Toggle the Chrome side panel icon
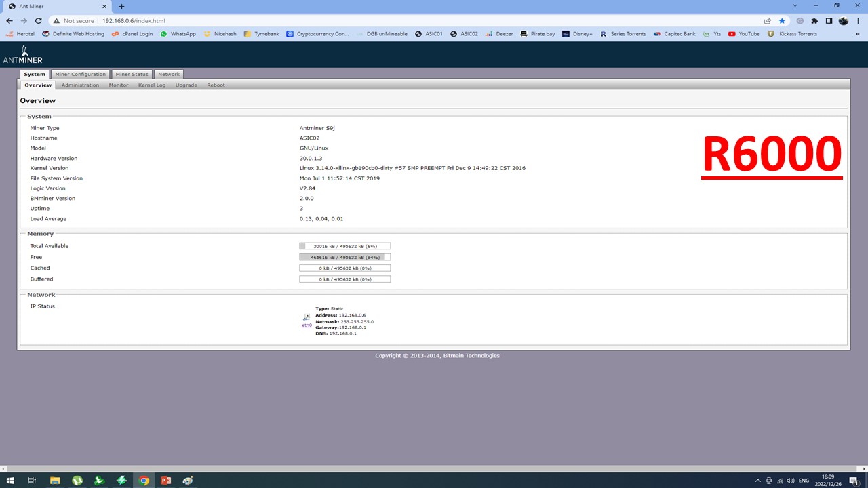Screen dimensions: 868x488 point(829,21)
